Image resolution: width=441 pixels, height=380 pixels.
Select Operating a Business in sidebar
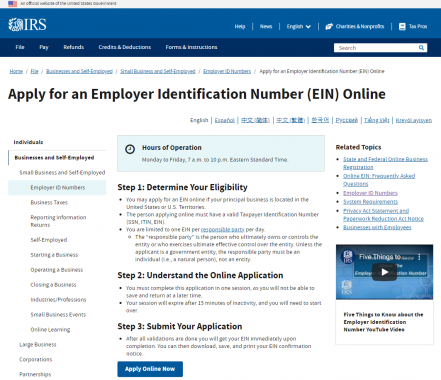[57, 270]
